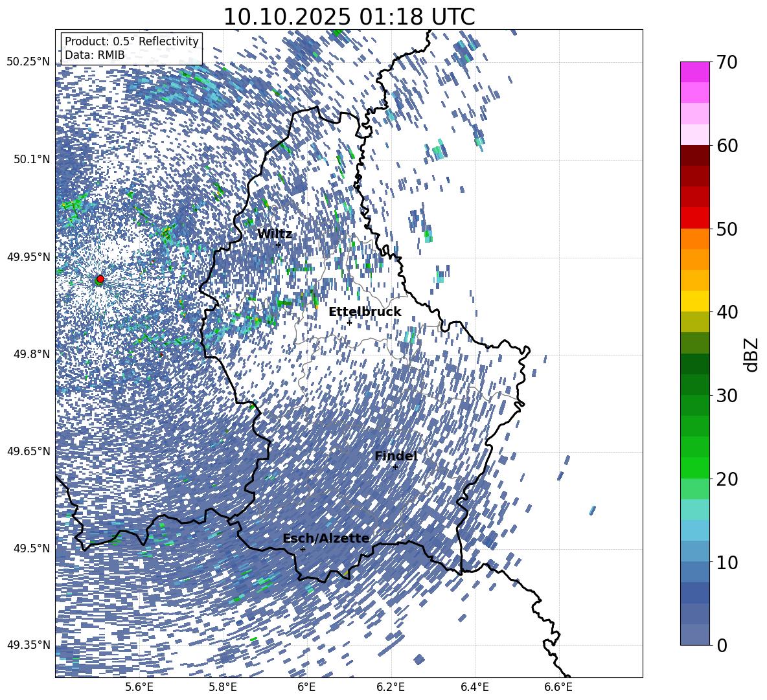Click the 0 colorbar tick label
The width and height of the screenshot is (767, 700).
[x=722, y=646]
